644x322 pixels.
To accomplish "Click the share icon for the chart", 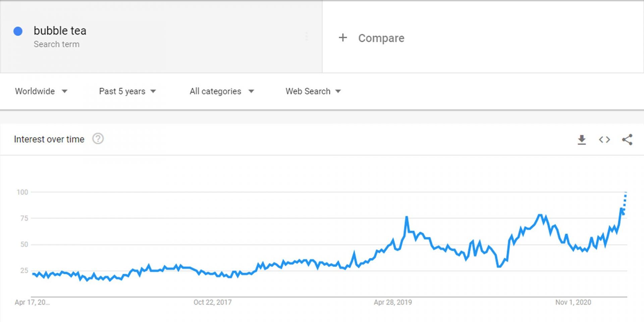I will [x=627, y=140].
